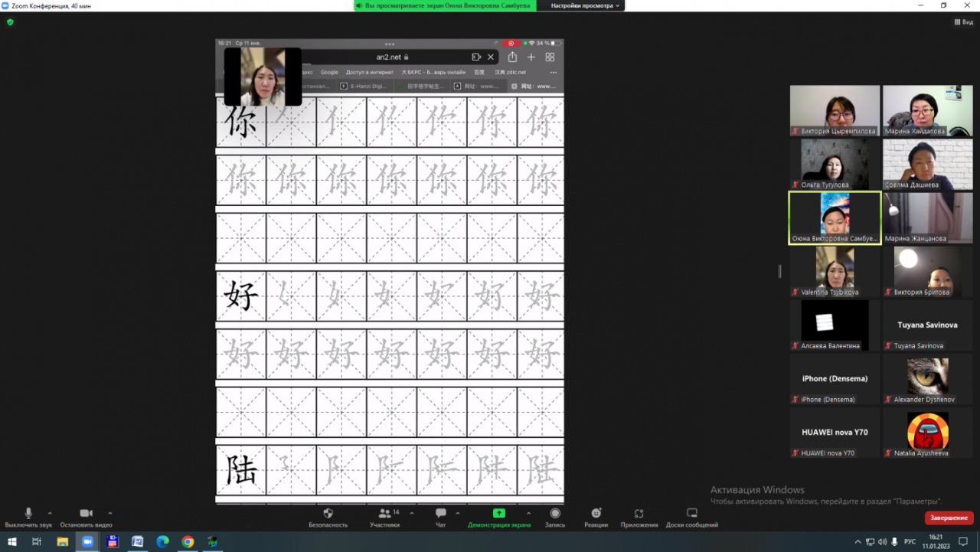Open Whiteboards (Доски сообщений) icon
The image size is (980, 552).
pyautogui.click(x=691, y=514)
